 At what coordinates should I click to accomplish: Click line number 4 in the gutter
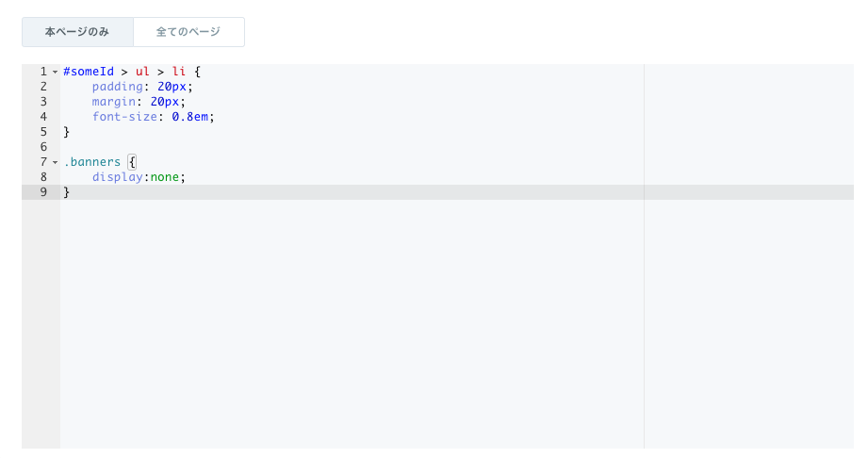tap(43, 117)
